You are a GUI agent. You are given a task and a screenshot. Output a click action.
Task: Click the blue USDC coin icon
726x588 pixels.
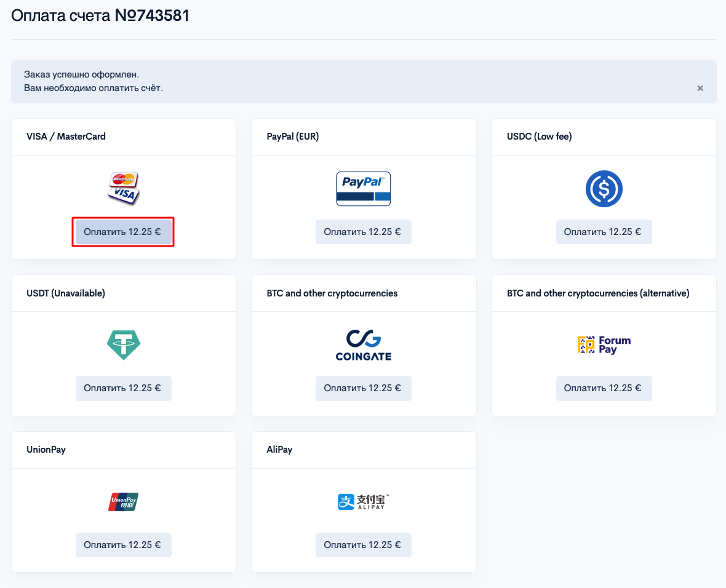604,188
